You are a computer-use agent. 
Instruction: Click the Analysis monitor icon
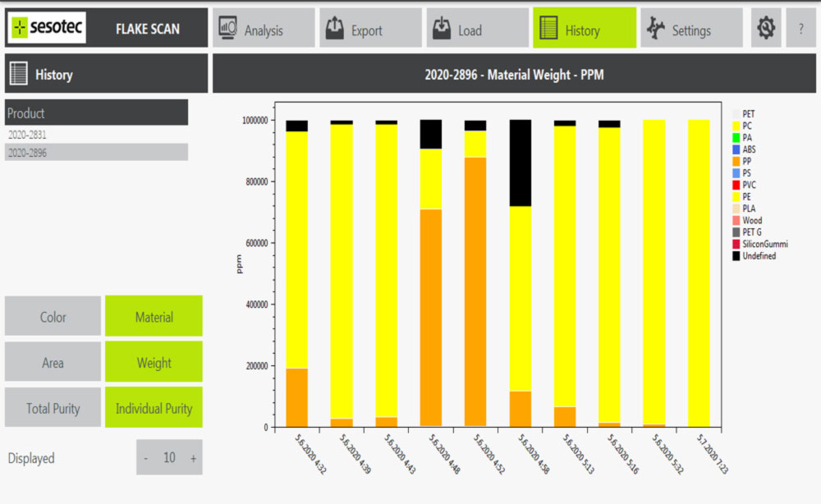coord(228,30)
